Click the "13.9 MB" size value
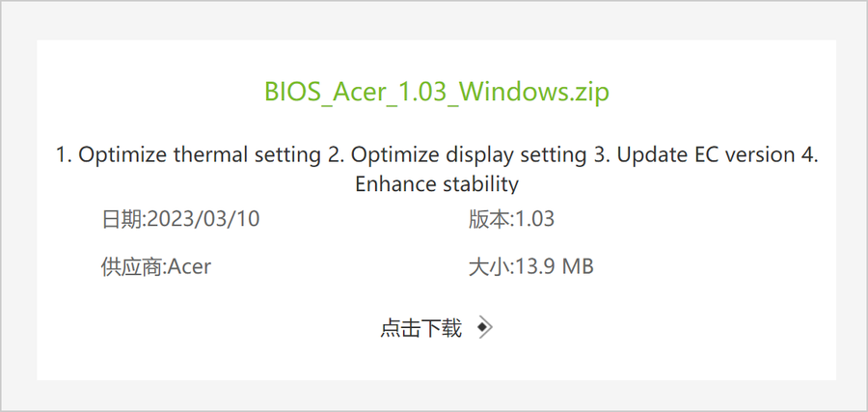The height and width of the screenshot is (412, 868). pos(555,267)
